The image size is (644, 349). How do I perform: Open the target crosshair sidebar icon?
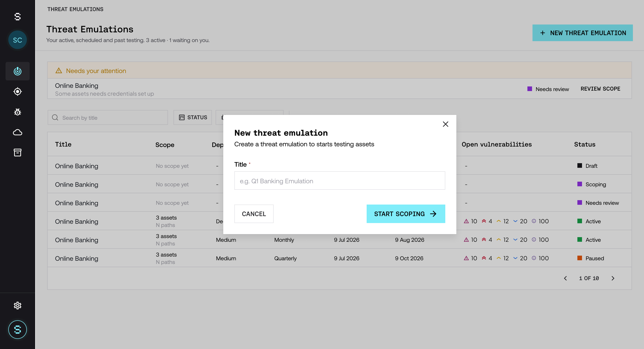(x=18, y=92)
